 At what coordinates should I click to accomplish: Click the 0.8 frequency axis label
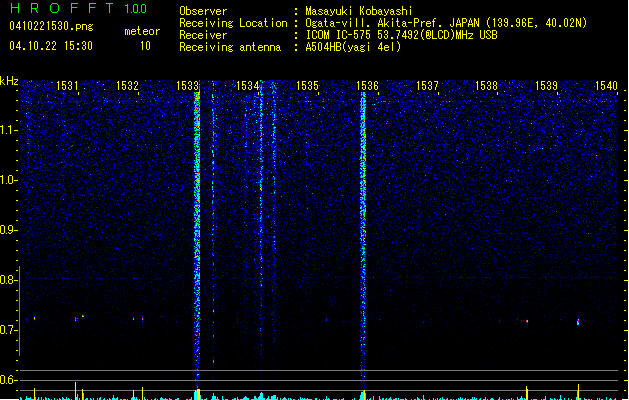[x=8, y=280]
